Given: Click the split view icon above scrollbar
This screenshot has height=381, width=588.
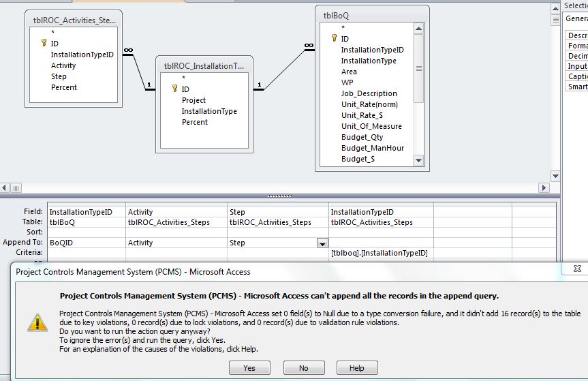Looking at the screenshot, I should point(555,20).
